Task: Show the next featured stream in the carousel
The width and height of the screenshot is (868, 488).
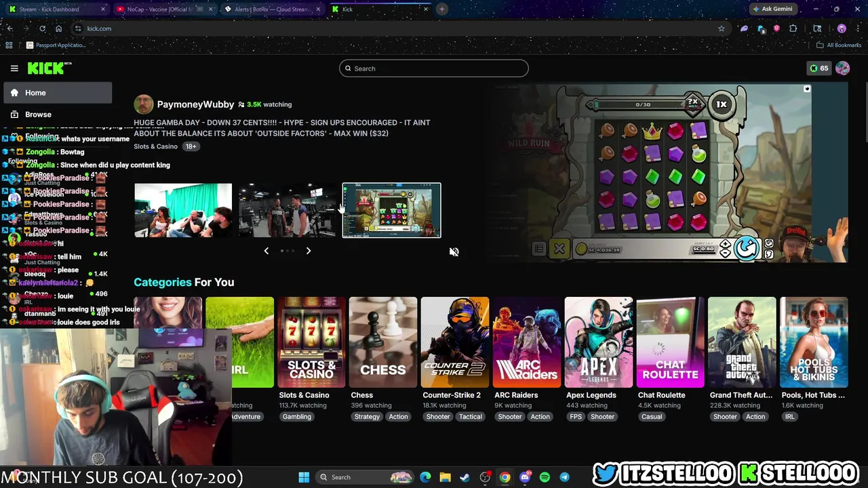Action: [x=308, y=251]
